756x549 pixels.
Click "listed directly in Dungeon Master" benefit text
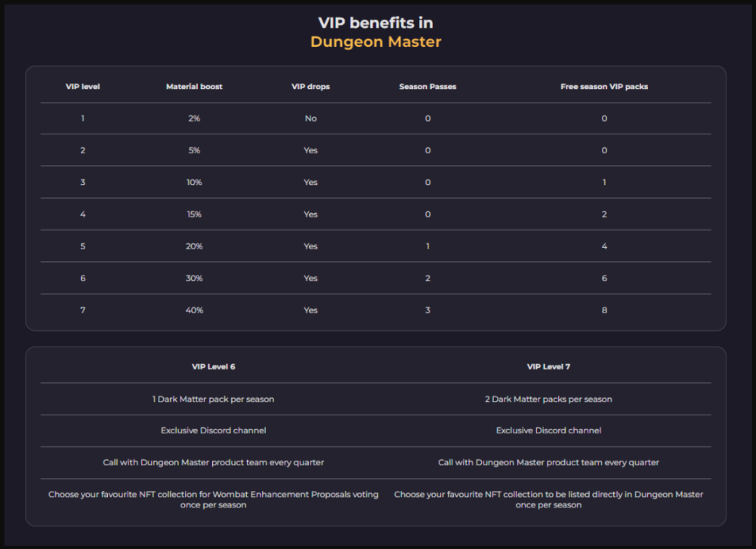pos(548,499)
